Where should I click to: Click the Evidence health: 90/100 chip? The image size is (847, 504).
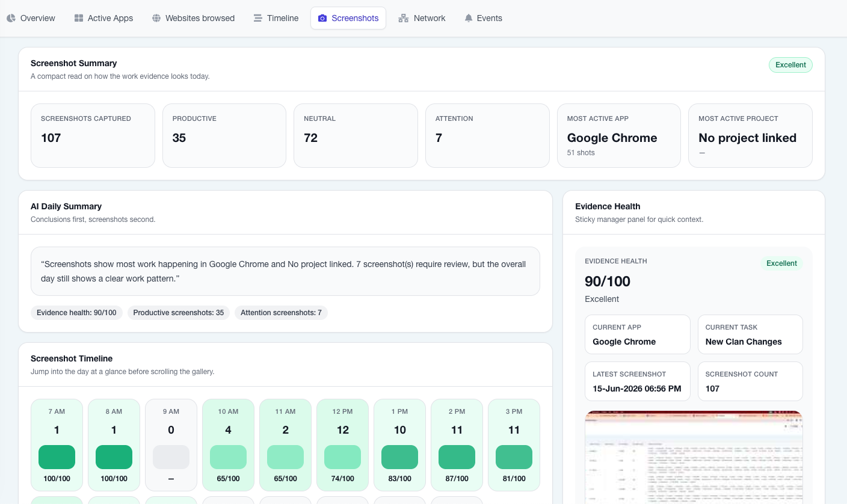76,313
